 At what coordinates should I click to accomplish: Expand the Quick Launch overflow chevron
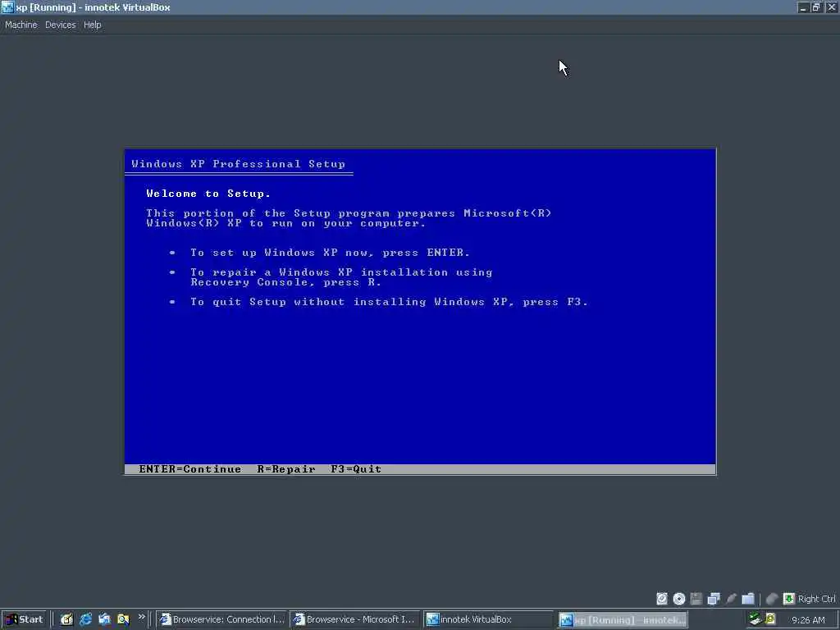pyautogui.click(x=141, y=617)
